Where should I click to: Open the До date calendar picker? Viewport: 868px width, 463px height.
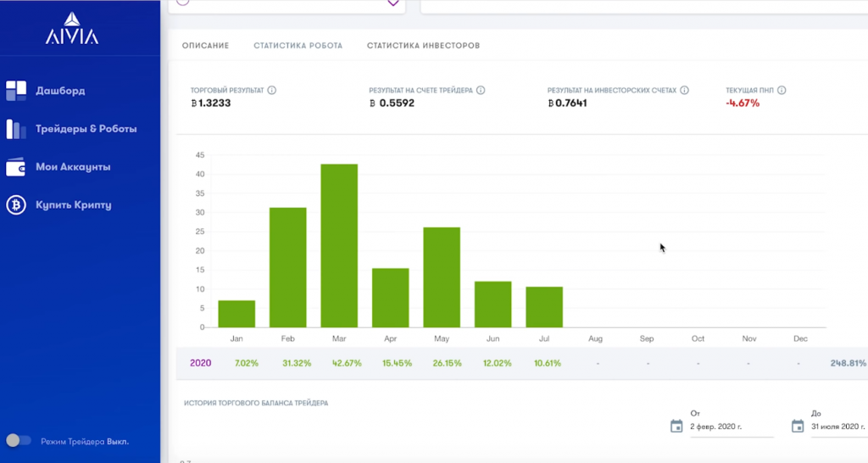[x=798, y=426]
